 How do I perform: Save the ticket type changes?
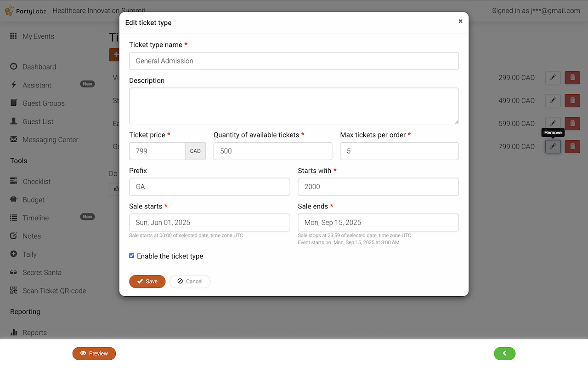point(147,282)
